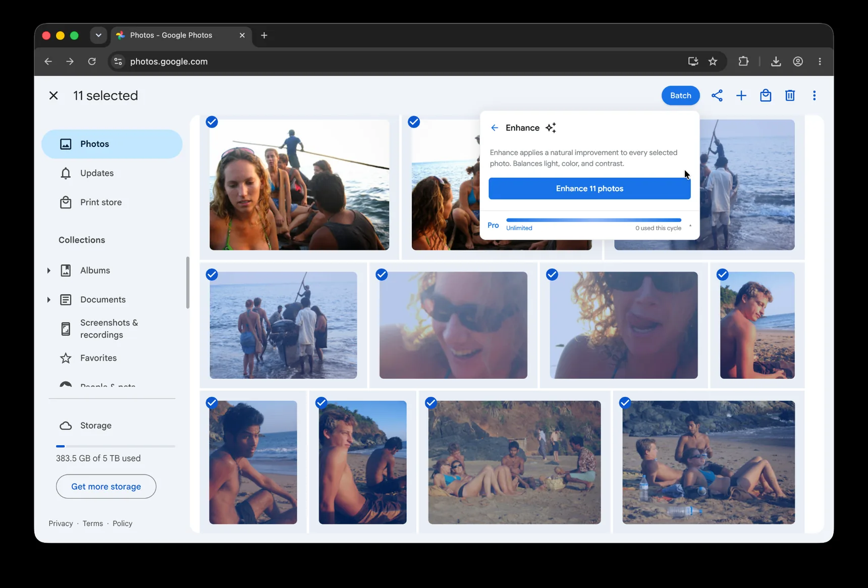
Task: Open the Chrome Downloads icon
Action: tap(776, 61)
